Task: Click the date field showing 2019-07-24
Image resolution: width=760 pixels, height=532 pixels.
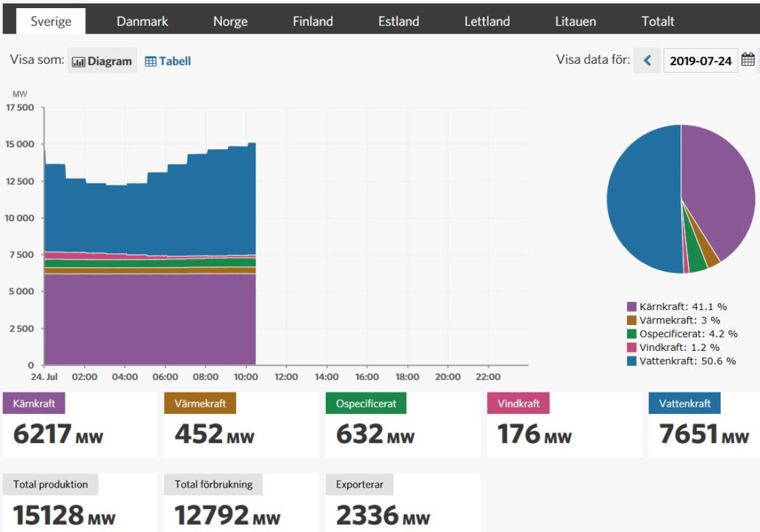Action: (x=700, y=61)
